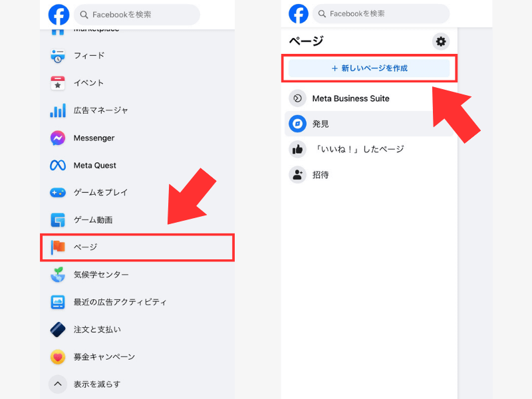Viewport: 532px width, 399px height.
Task: Open 注文と支払い card icon
Action: point(58,329)
